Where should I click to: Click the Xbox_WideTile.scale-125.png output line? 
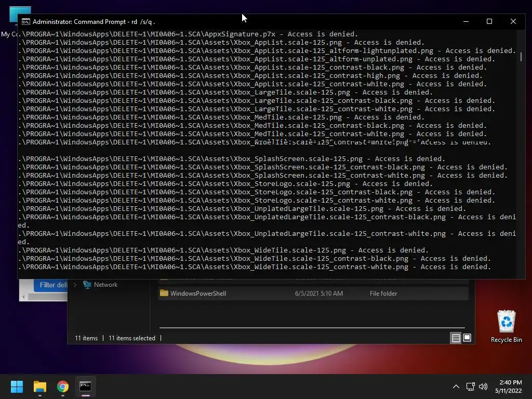point(223,250)
